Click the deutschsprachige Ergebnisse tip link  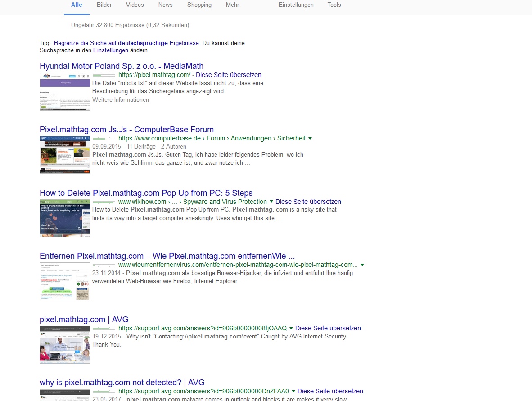pos(126,43)
